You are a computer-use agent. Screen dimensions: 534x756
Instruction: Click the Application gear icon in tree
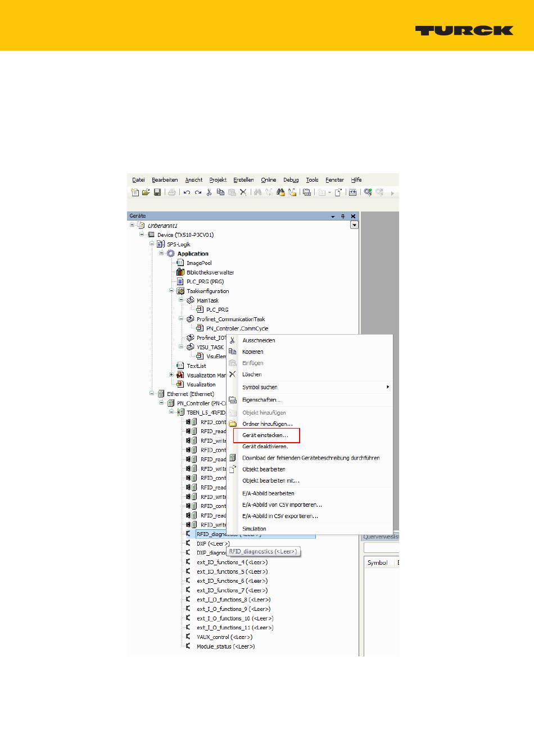(x=171, y=254)
